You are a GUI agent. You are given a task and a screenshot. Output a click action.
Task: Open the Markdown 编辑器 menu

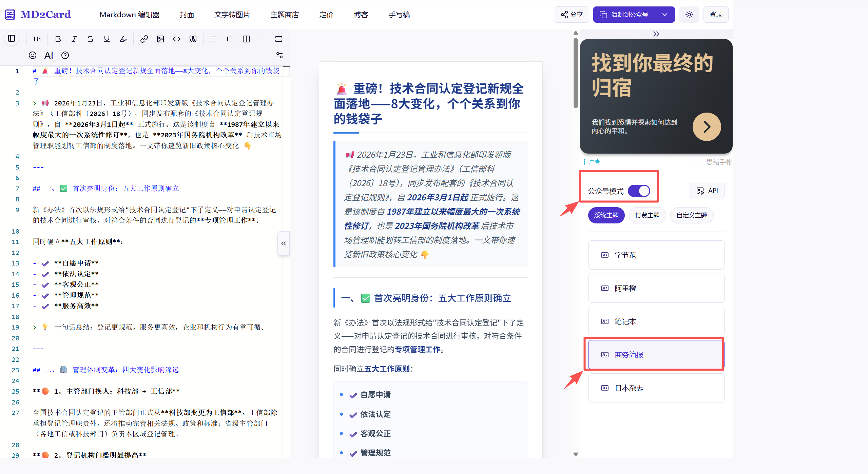pos(130,15)
